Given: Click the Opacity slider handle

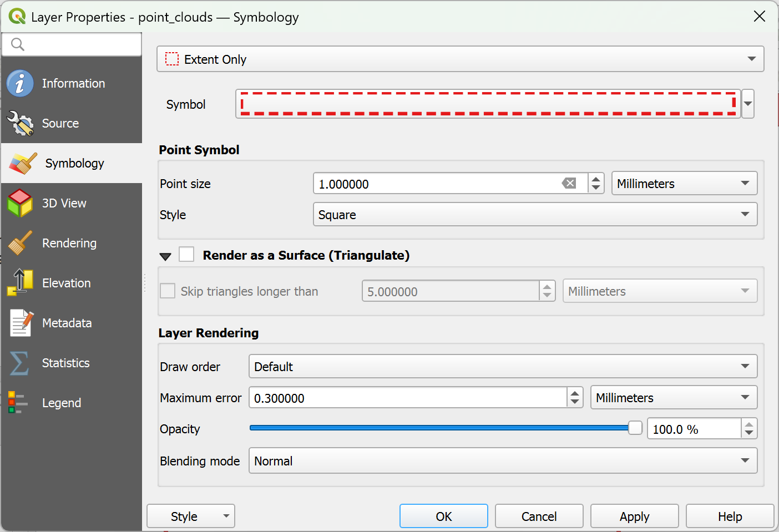Looking at the screenshot, I should pos(635,428).
